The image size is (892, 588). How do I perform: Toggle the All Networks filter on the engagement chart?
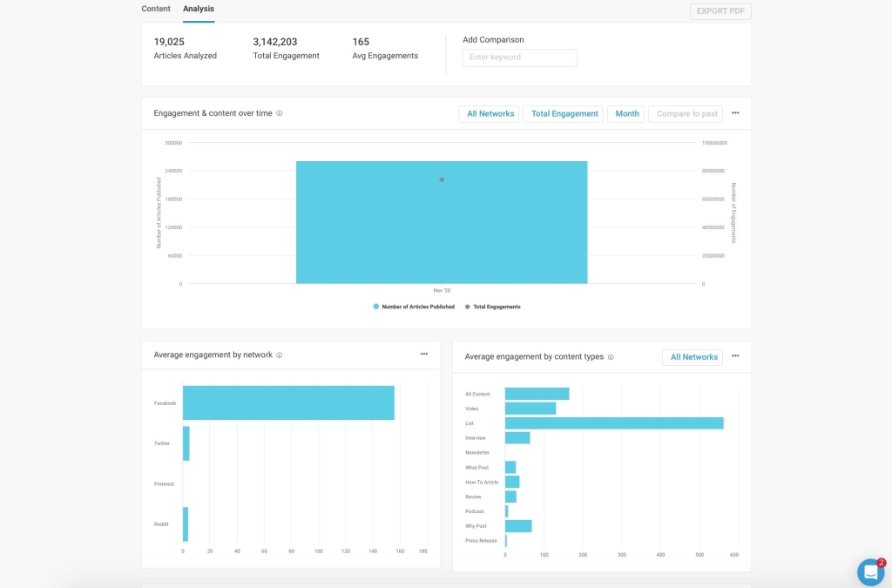click(489, 113)
